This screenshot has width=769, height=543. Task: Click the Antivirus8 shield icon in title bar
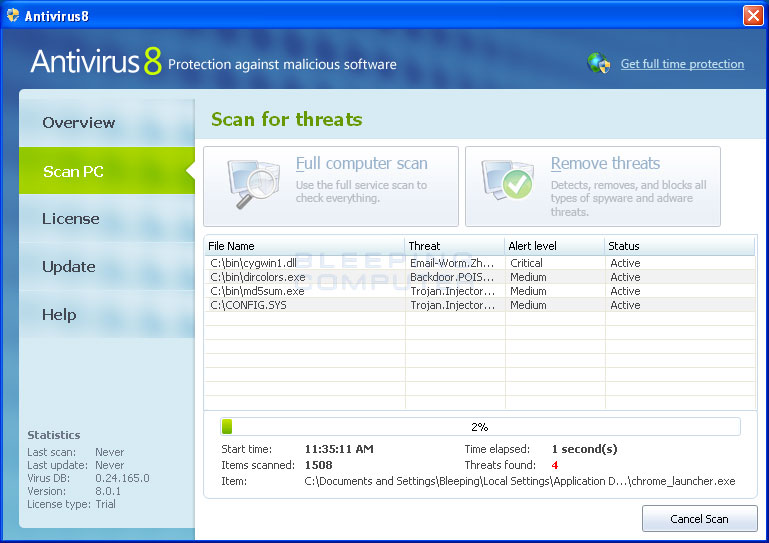tap(13, 15)
